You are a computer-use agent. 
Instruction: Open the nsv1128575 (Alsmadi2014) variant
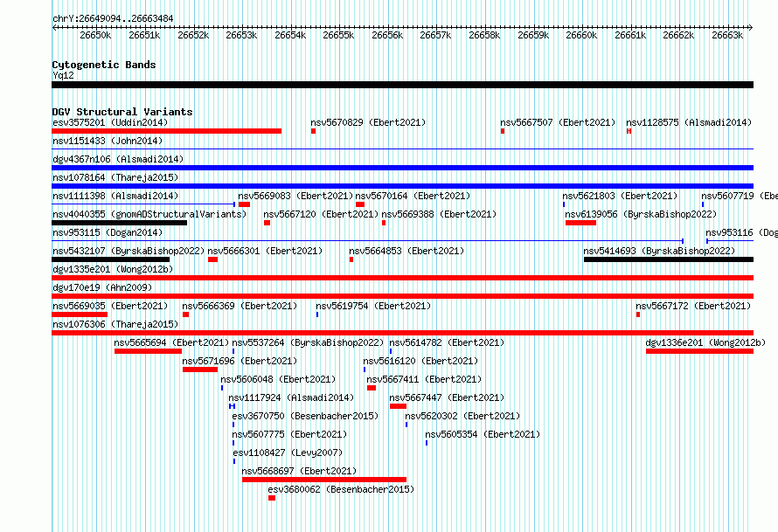689,122
